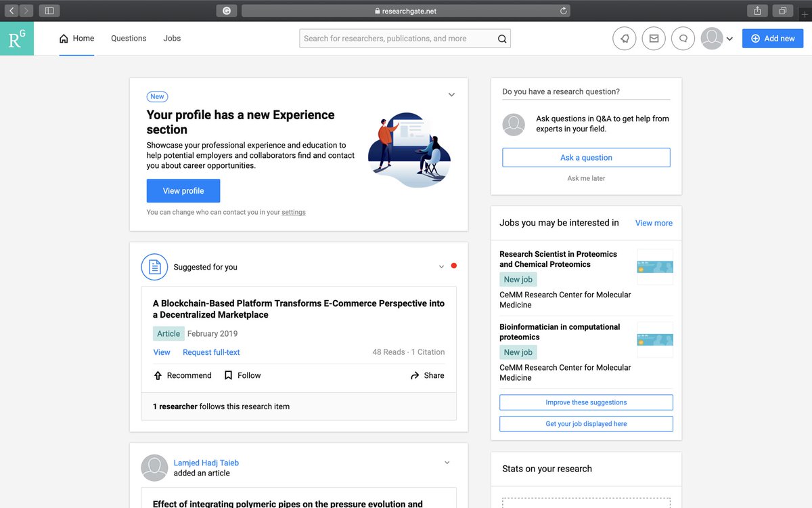Open Bioinformatician in computational proteomics job

tap(560, 332)
